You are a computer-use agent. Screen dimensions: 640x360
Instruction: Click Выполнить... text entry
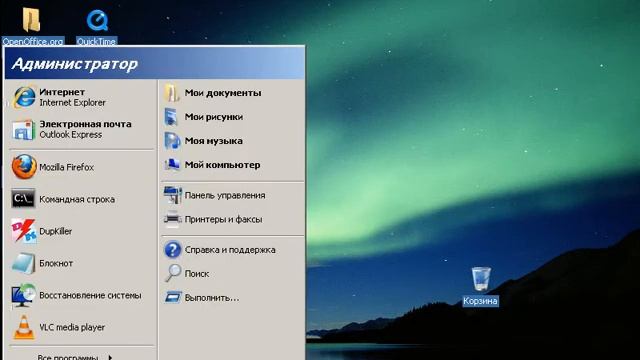[211, 298]
